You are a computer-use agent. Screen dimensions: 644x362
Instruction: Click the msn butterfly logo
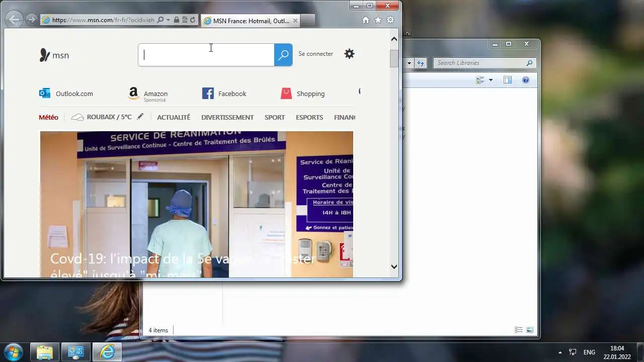click(54, 55)
